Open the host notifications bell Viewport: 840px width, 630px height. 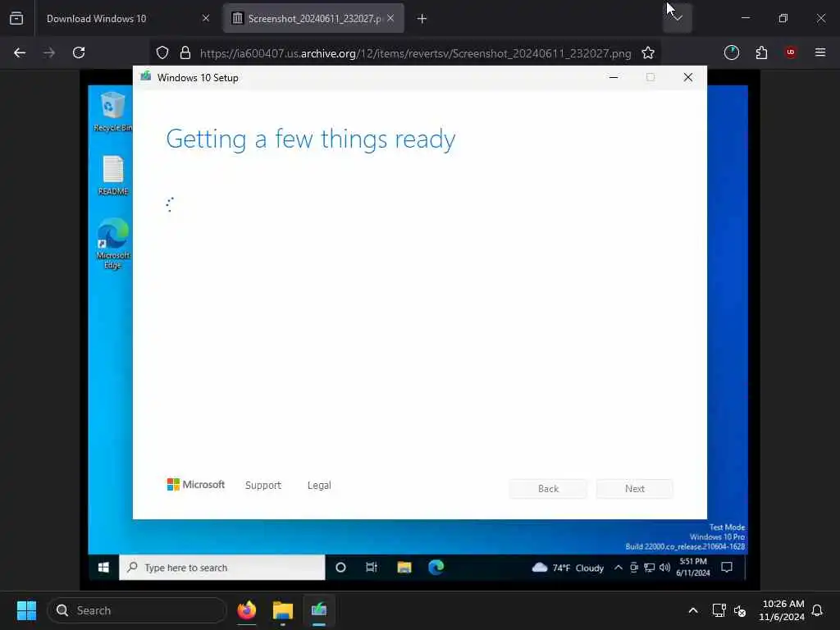[x=818, y=610]
